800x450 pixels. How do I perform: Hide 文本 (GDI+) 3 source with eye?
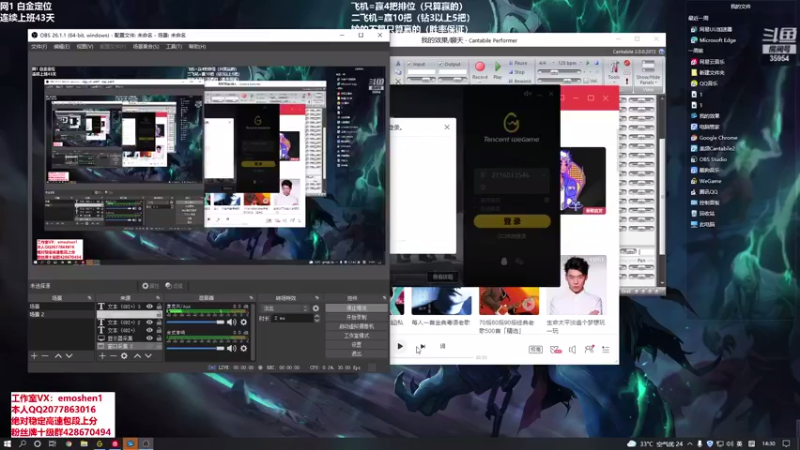(x=149, y=306)
